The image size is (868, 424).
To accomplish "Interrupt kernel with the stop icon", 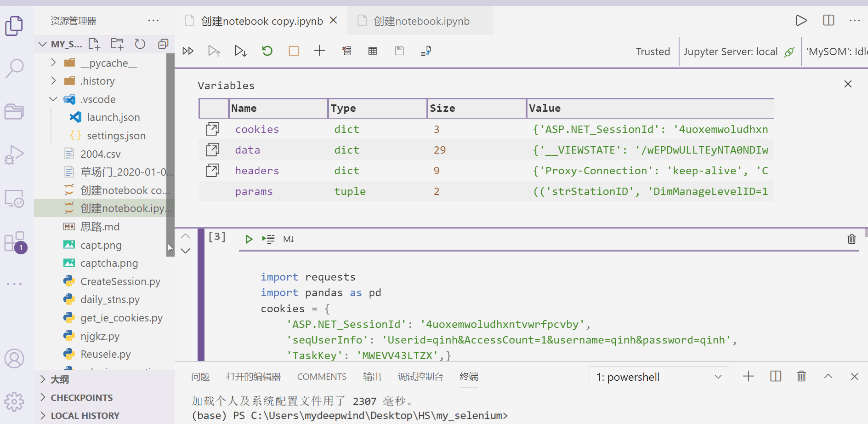I will click(x=294, y=51).
